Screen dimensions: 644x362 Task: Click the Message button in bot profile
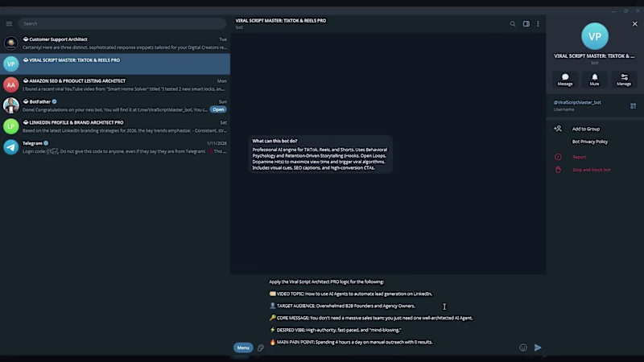(565, 79)
